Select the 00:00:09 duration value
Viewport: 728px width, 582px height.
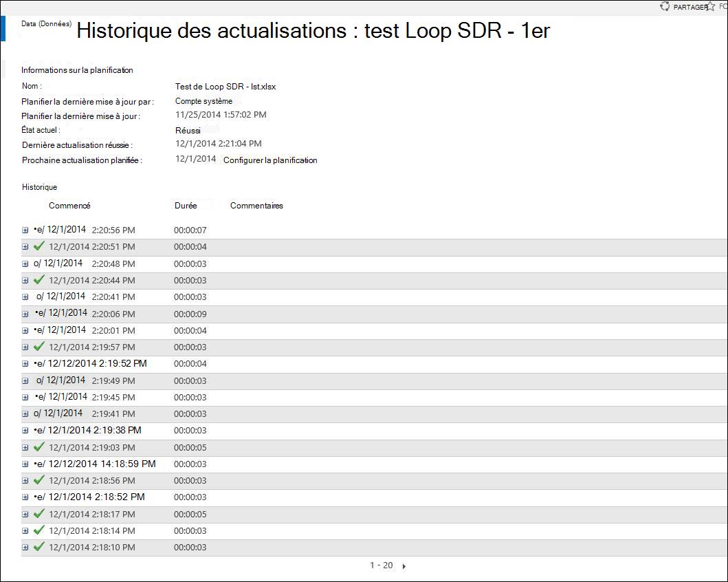coord(190,314)
